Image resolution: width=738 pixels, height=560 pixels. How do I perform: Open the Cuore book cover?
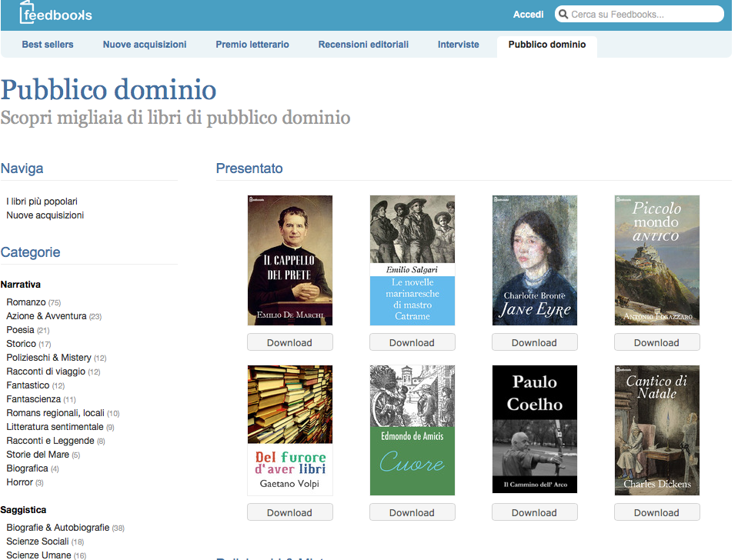click(x=412, y=430)
